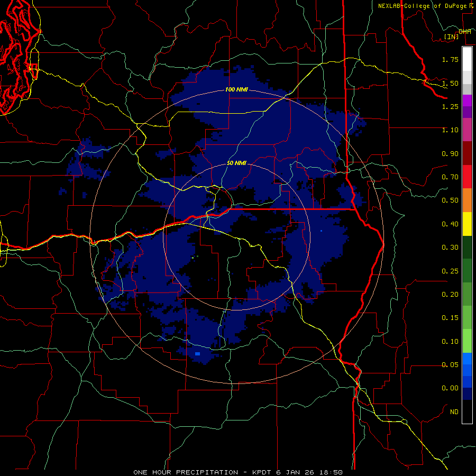Pick the orange swatch on the scale

467,200
